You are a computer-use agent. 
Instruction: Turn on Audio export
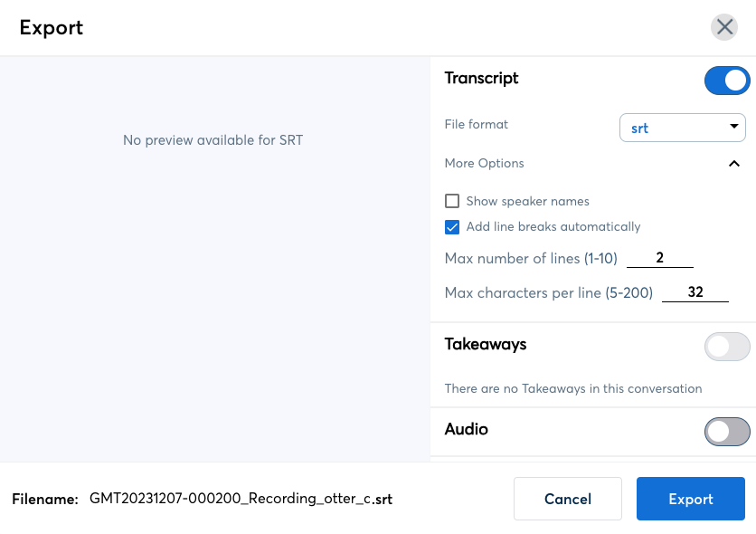coord(726,432)
